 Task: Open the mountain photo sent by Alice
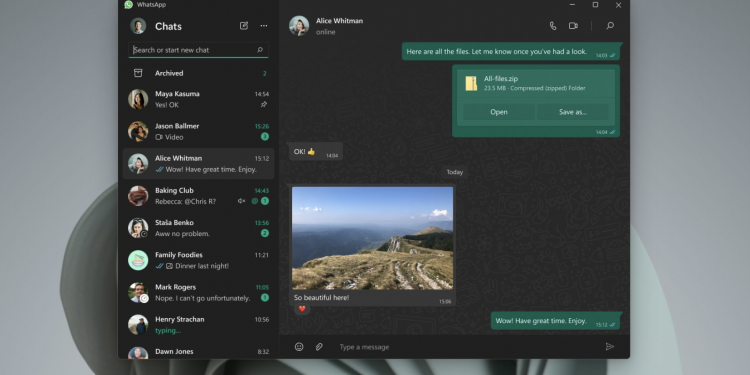372,238
